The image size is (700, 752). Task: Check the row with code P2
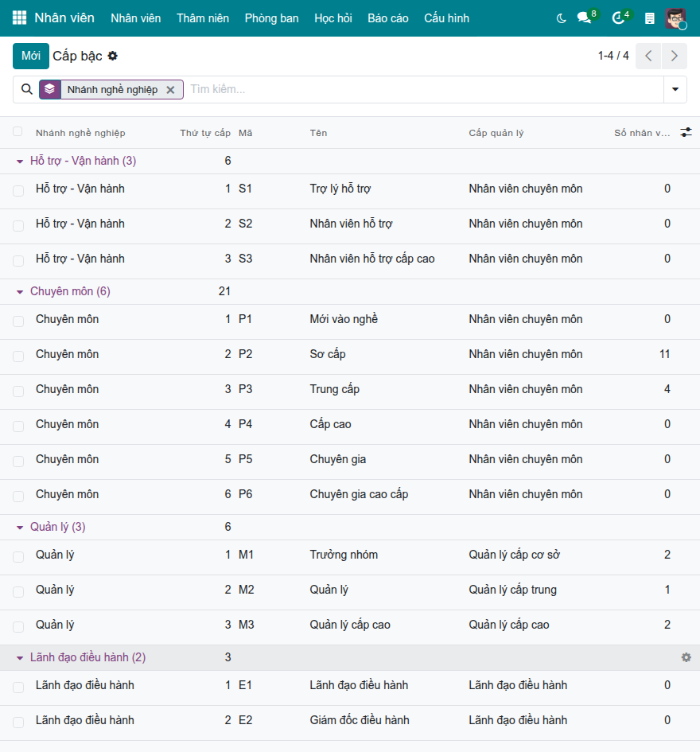point(18,357)
